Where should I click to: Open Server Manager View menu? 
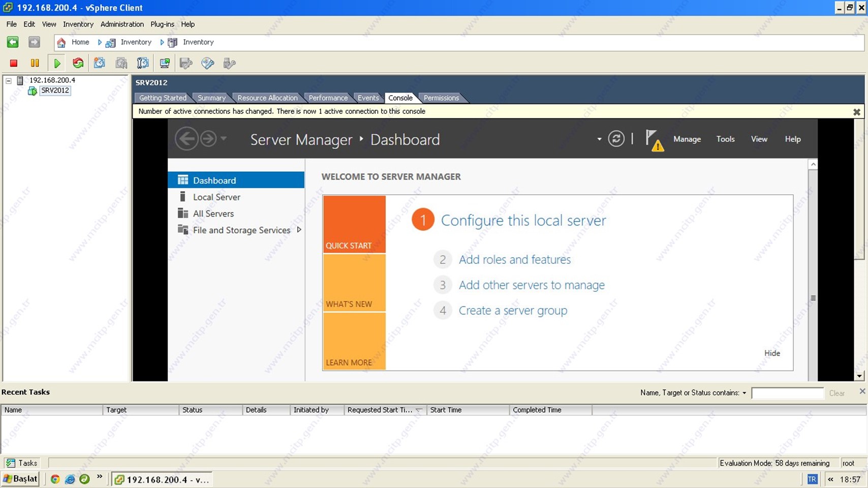click(759, 139)
